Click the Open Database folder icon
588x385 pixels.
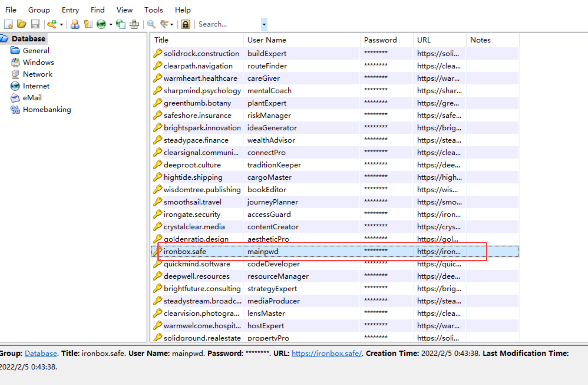21,24
